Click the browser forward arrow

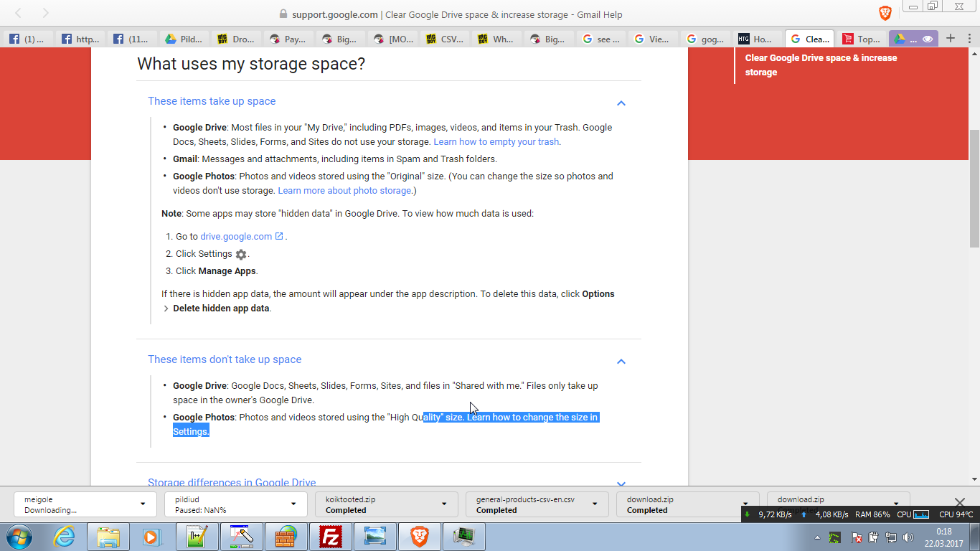[45, 14]
